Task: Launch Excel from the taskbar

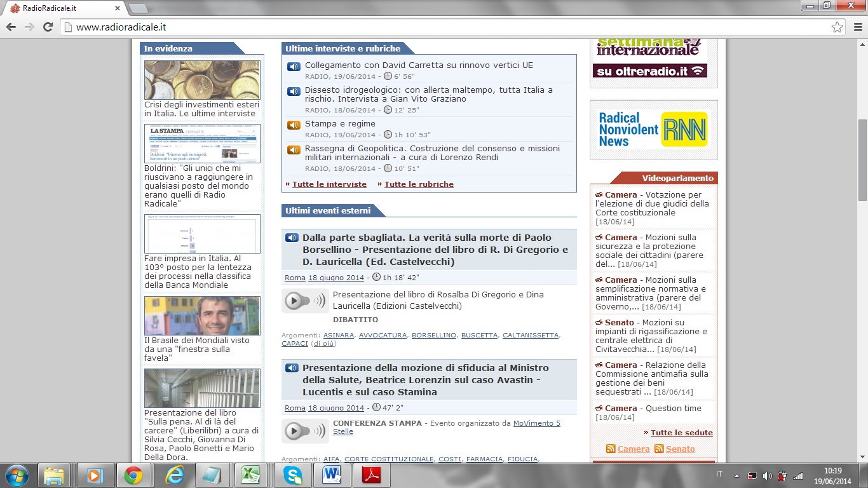Action: pos(254,475)
